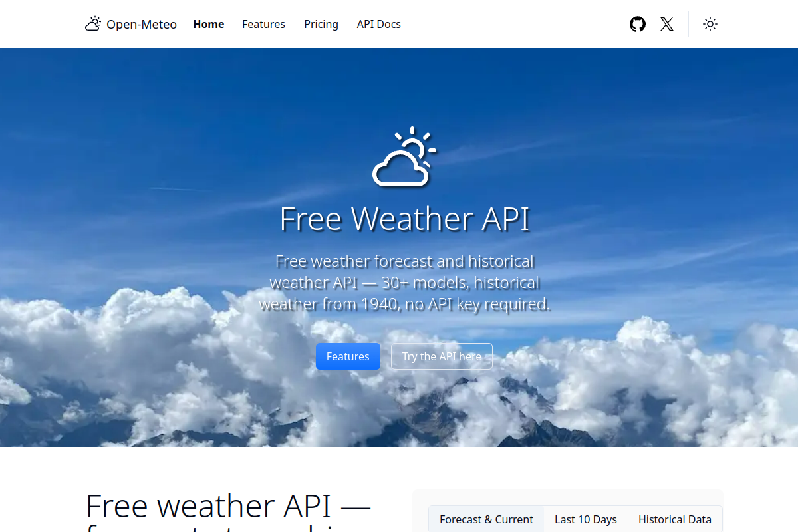The width and height of the screenshot is (798, 532).
Task: Click the Free Weather API hero heading
Action: pyautogui.click(x=404, y=219)
